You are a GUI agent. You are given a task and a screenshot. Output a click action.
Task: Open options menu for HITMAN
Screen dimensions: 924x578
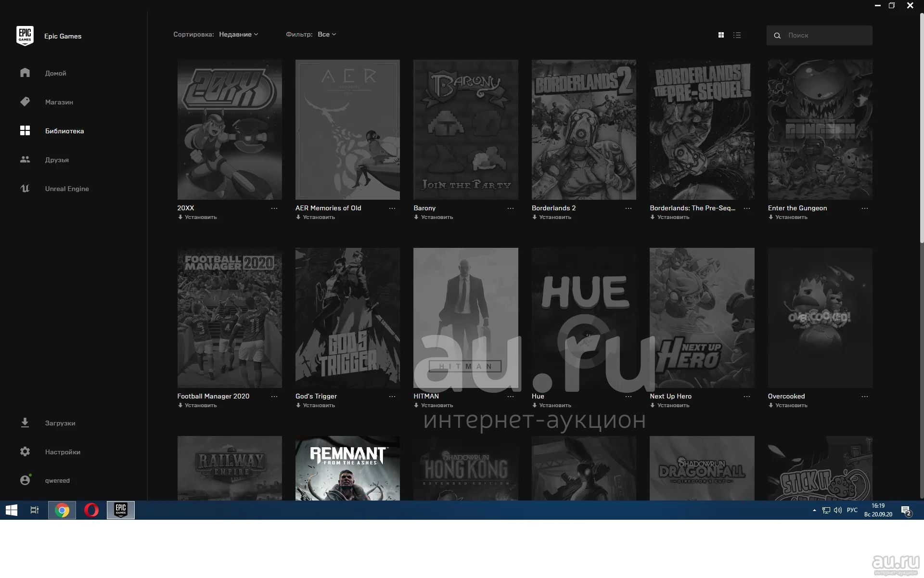(x=510, y=397)
